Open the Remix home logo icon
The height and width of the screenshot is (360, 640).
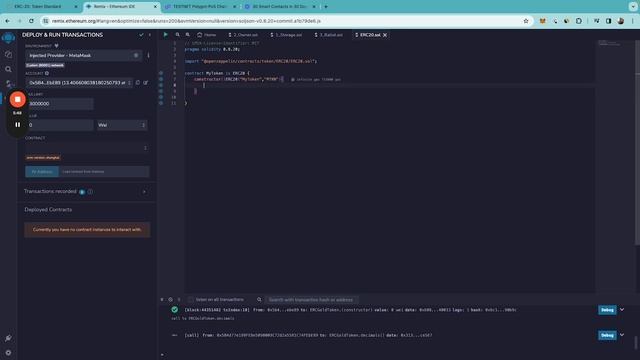pyautogui.click(x=8, y=38)
